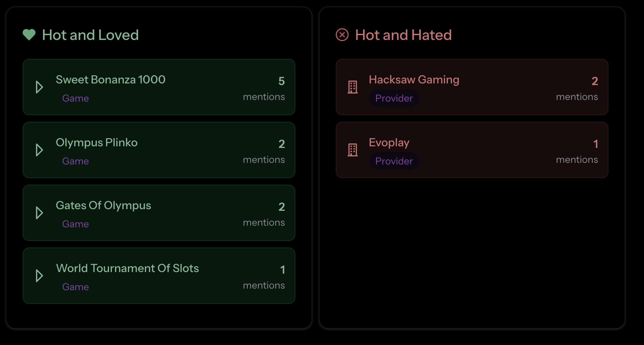Click the circled X icon beside Hot and Hated
The image size is (644, 345).
(342, 35)
